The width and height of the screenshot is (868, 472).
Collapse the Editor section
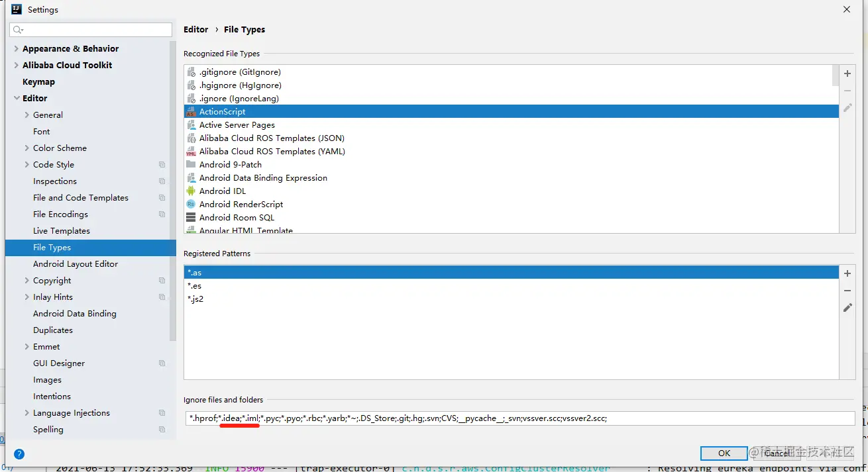pyautogui.click(x=16, y=99)
